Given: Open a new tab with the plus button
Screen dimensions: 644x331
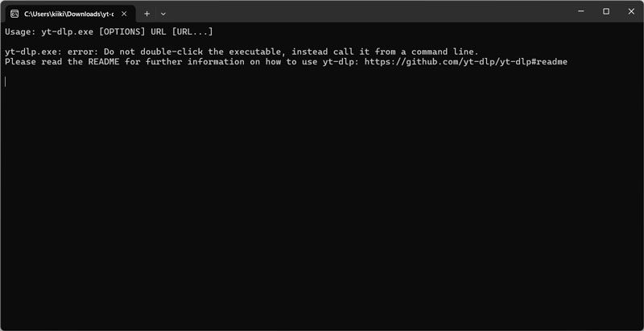Looking at the screenshot, I should (147, 14).
